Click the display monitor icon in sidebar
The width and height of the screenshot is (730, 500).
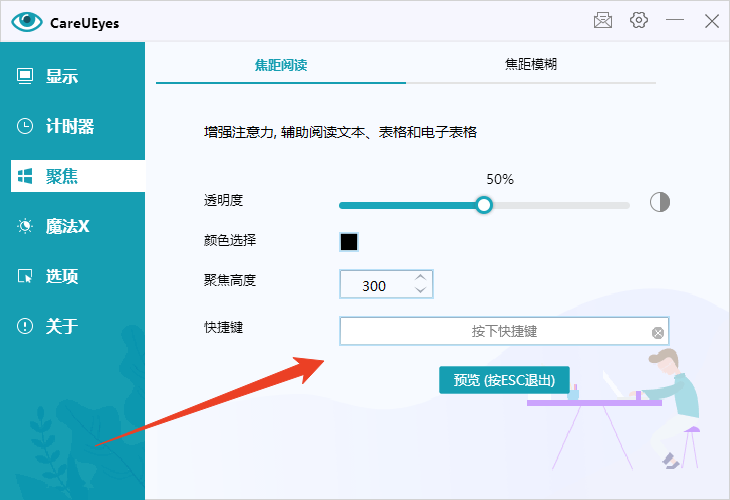coord(25,76)
